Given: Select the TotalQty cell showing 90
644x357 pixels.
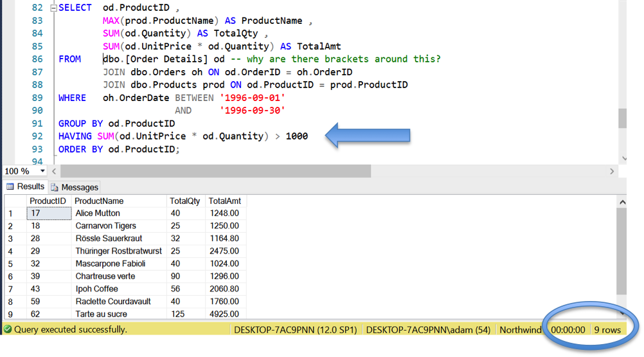Looking at the screenshot, I should click(186, 276).
